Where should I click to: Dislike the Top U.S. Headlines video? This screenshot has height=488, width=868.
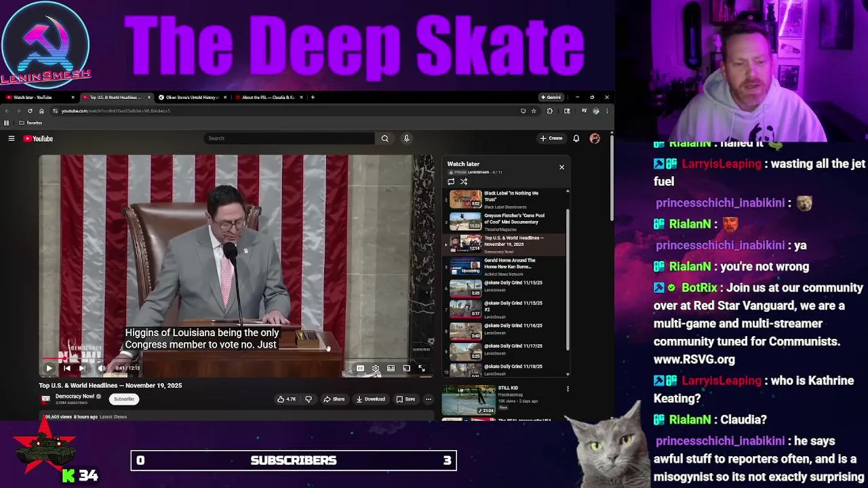(309, 399)
